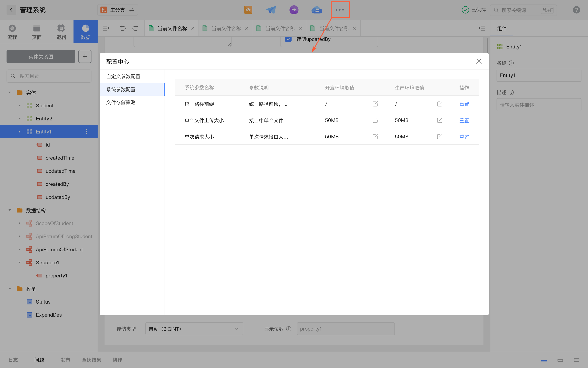This screenshot has width=588, height=368.
Task: Click info icon next to 显示位数
Action: point(289,329)
